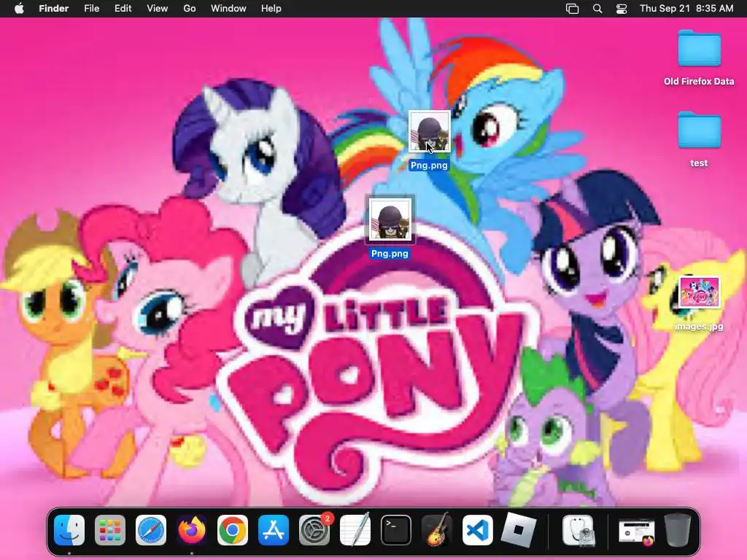Open the Go menu
The width and height of the screenshot is (747, 560).
[x=190, y=9]
